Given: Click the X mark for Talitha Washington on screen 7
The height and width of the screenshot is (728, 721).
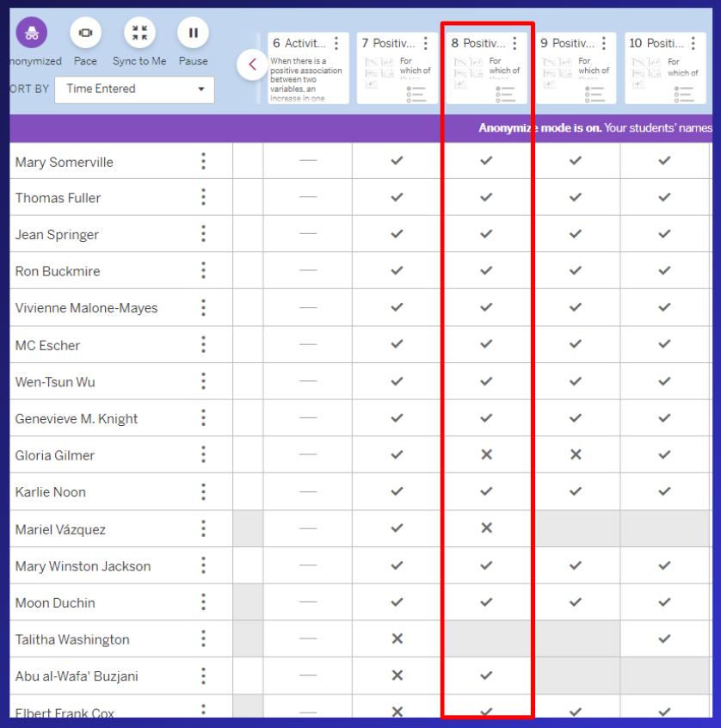Looking at the screenshot, I should click(397, 639).
